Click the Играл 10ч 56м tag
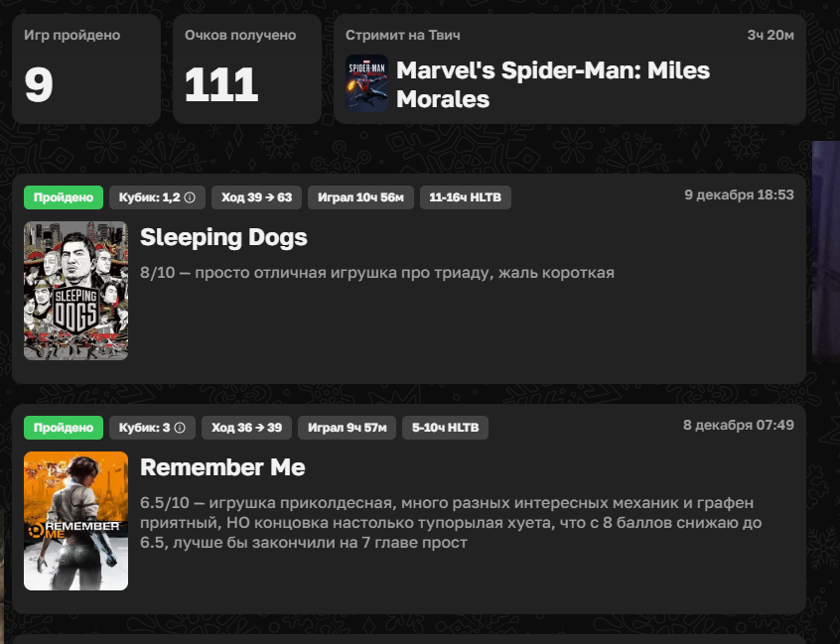Viewport: 840px width, 644px height. [360, 197]
